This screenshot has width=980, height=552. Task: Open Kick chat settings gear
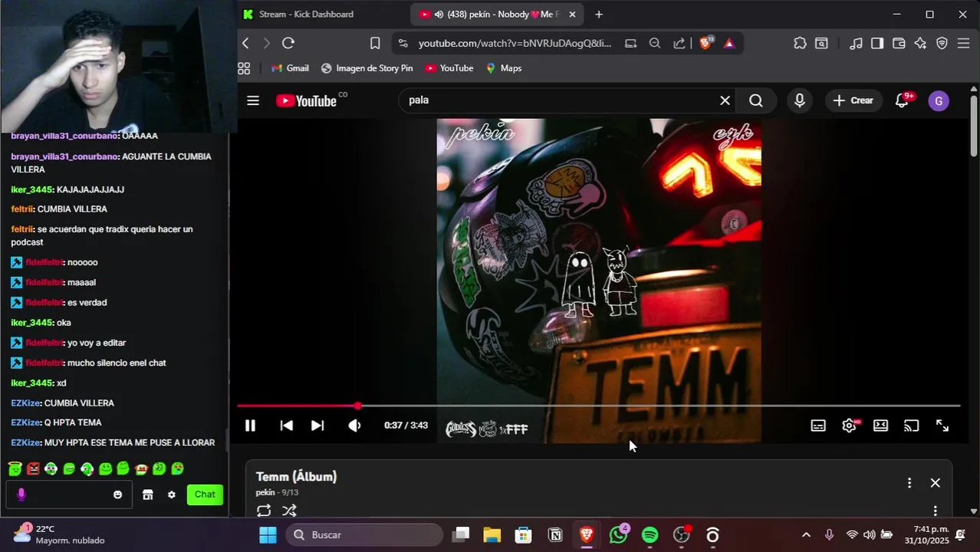(172, 495)
